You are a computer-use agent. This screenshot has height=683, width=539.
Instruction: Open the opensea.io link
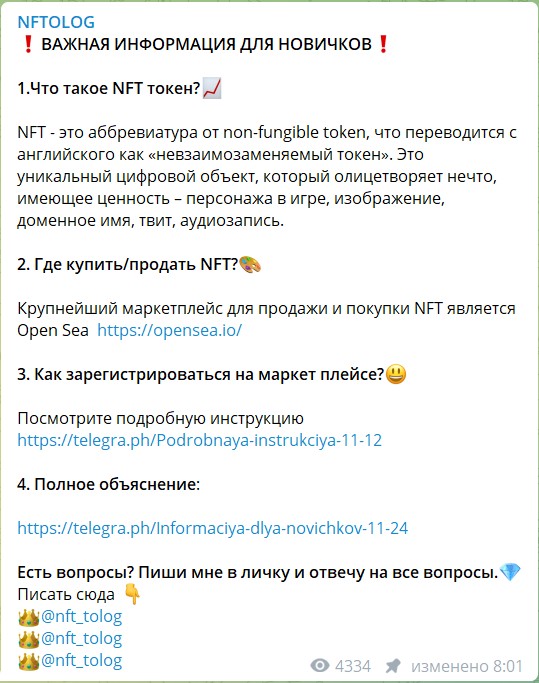(x=169, y=330)
